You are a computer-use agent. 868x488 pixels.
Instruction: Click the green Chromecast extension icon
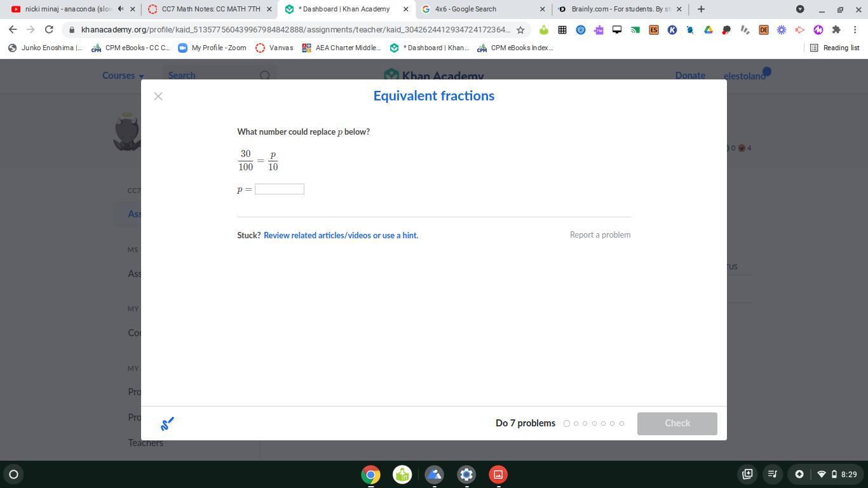tap(635, 30)
